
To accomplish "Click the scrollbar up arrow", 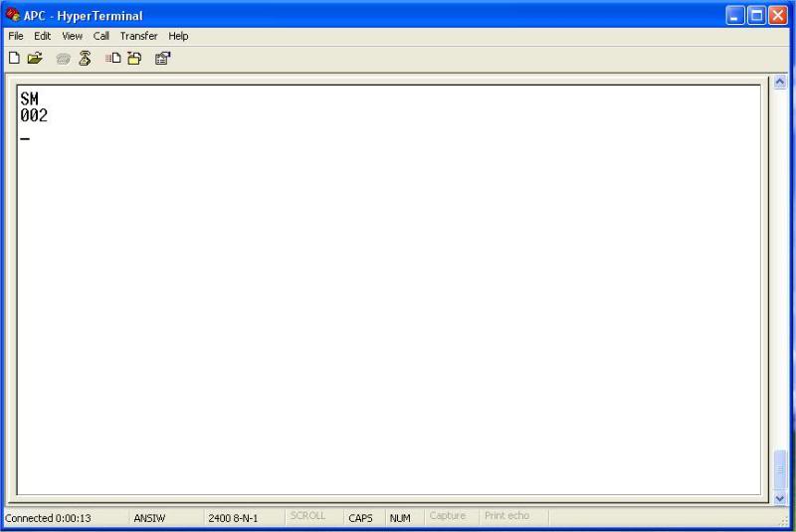I will (779, 84).
